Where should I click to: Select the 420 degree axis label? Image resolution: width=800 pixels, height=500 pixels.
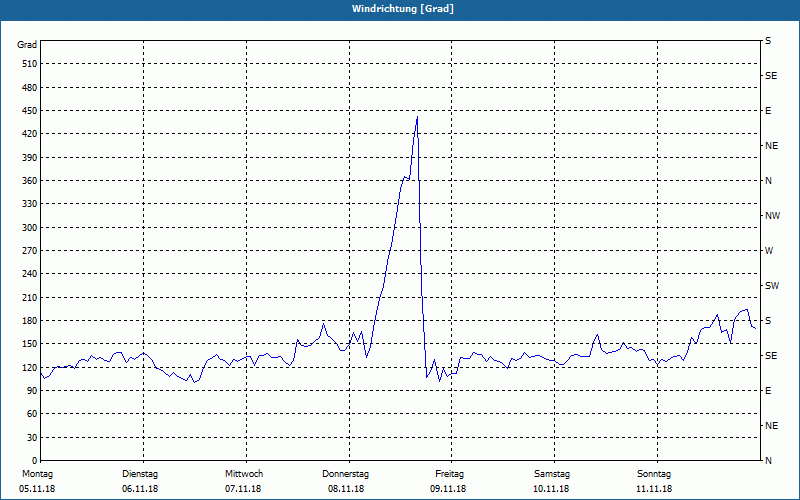pyautogui.click(x=30, y=134)
